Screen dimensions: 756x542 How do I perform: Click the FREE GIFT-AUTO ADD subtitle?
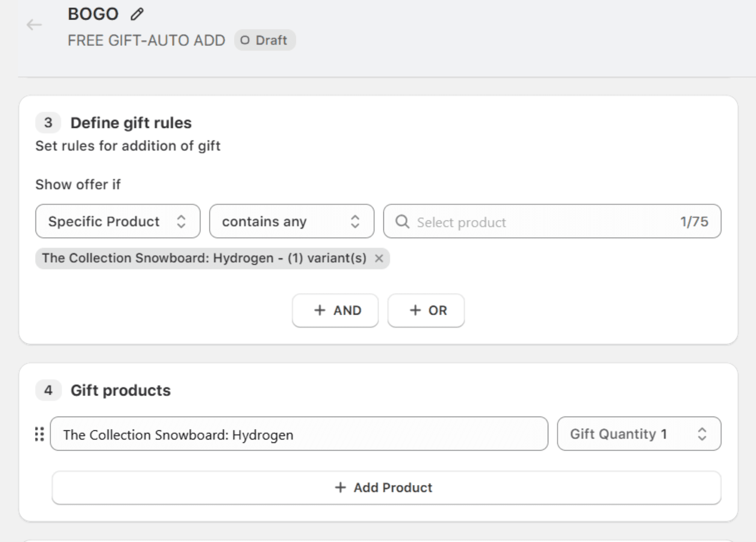tap(146, 40)
